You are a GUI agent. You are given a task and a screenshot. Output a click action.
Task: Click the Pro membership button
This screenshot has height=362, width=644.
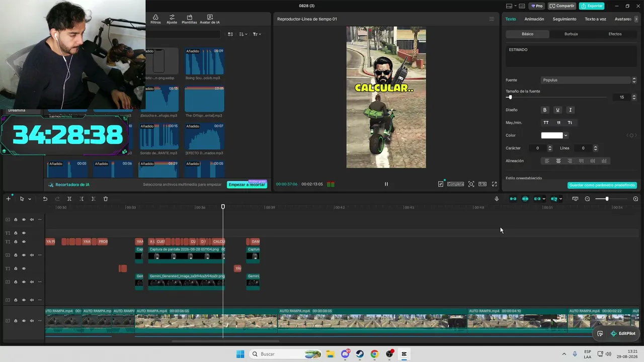[x=536, y=6]
